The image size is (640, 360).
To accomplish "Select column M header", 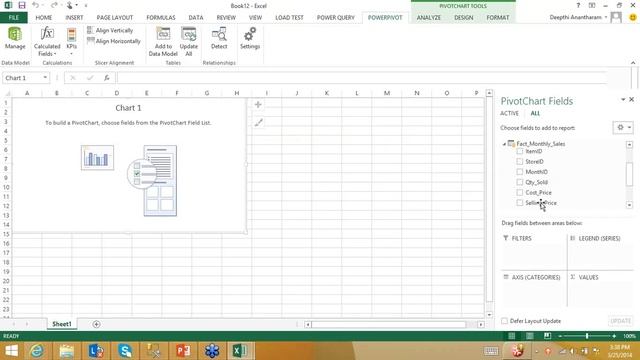I will click(387, 93).
